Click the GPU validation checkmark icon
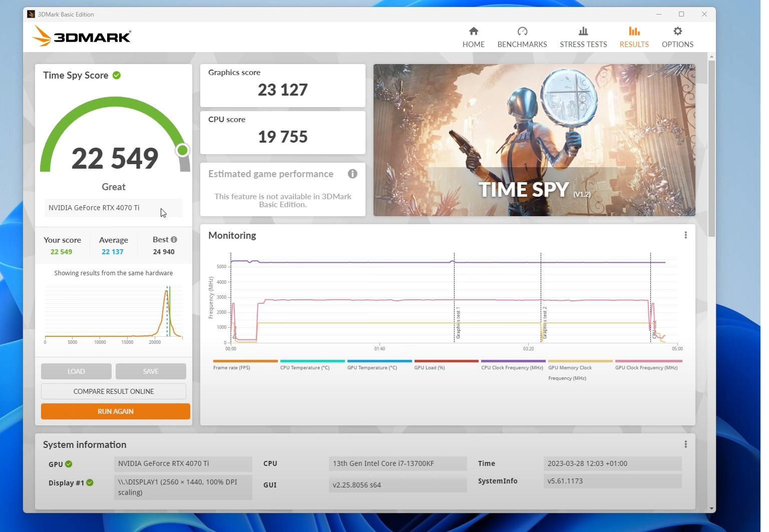The height and width of the screenshot is (532, 769). [69, 464]
